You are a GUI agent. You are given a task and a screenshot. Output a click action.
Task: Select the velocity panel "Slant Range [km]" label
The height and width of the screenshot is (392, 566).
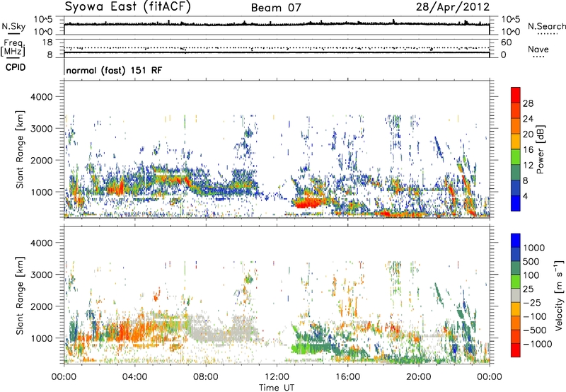pos(20,296)
